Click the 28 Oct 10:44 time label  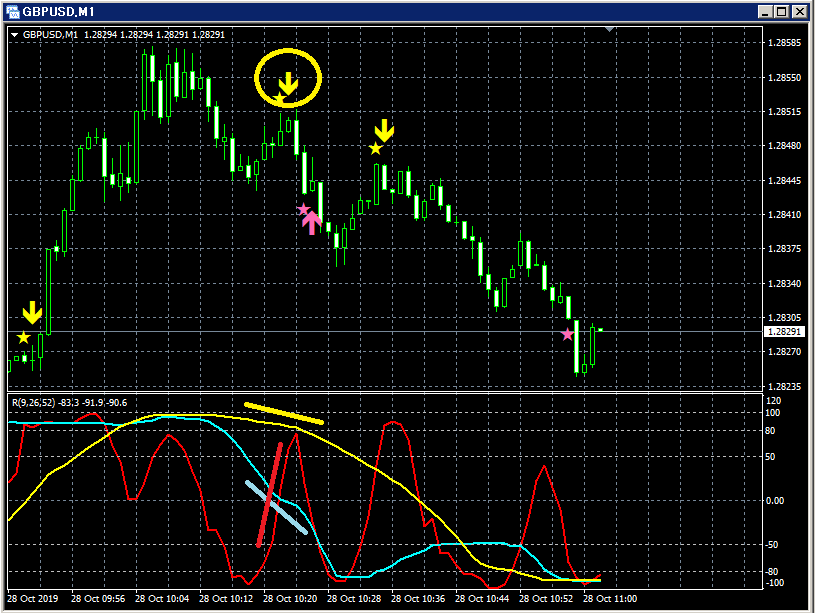482,598
